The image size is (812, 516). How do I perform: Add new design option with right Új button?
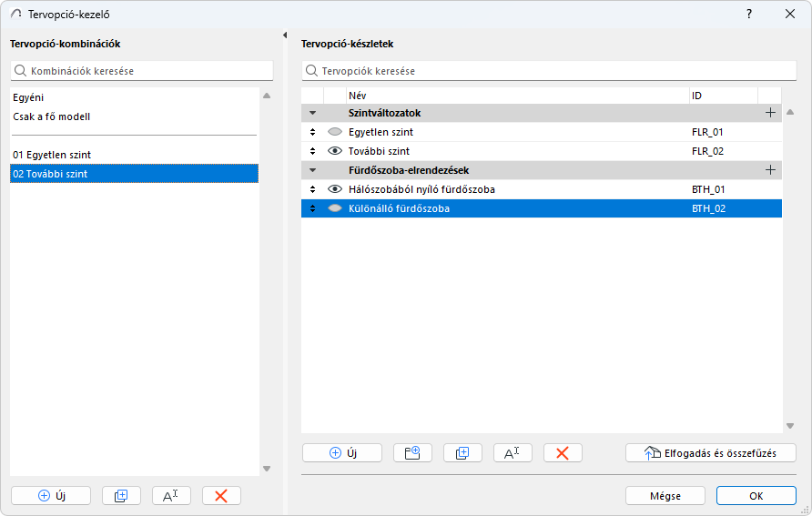pos(342,453)
